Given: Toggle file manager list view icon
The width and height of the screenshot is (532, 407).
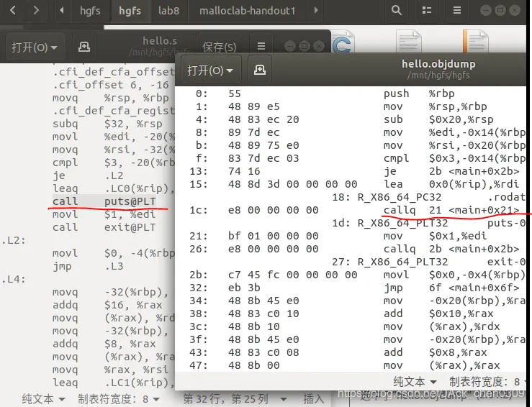Looking at the screenshot, I should click(426, 11).
